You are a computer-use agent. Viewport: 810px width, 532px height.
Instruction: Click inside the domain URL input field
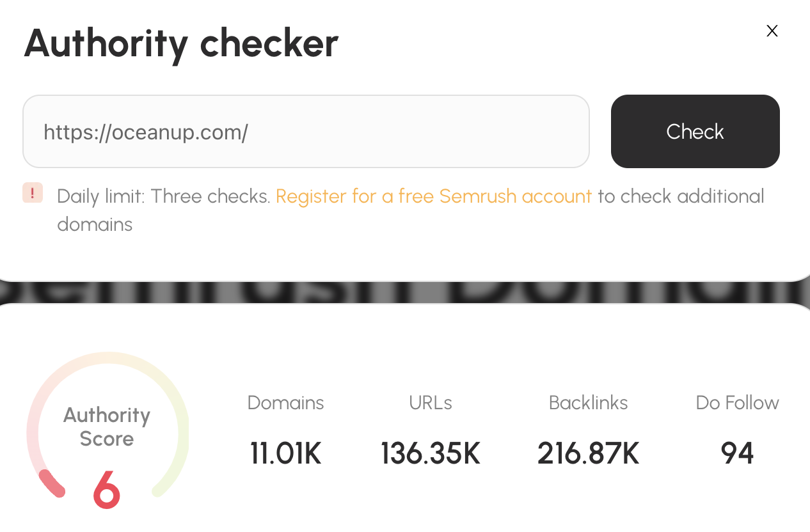click(x=306, y=132)
